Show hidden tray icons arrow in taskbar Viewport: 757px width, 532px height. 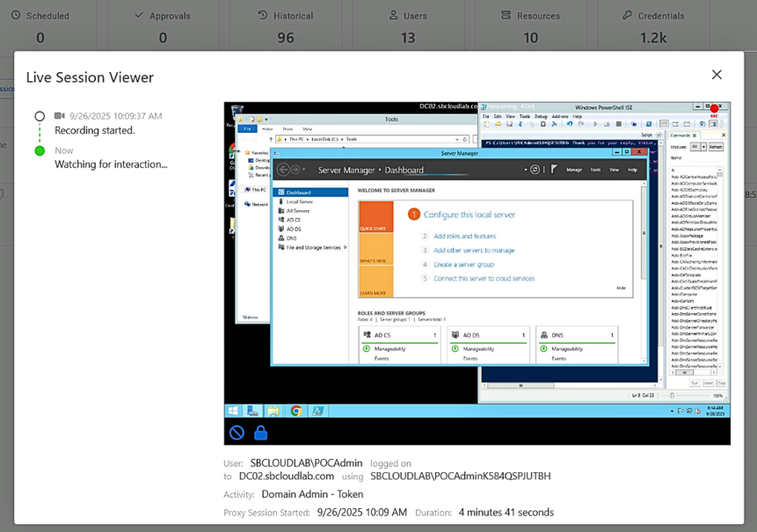pyautogui.click(x=672, y=411)
